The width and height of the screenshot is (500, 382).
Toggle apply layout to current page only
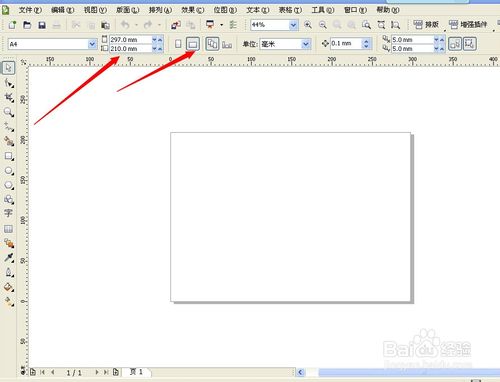point(227,44)
